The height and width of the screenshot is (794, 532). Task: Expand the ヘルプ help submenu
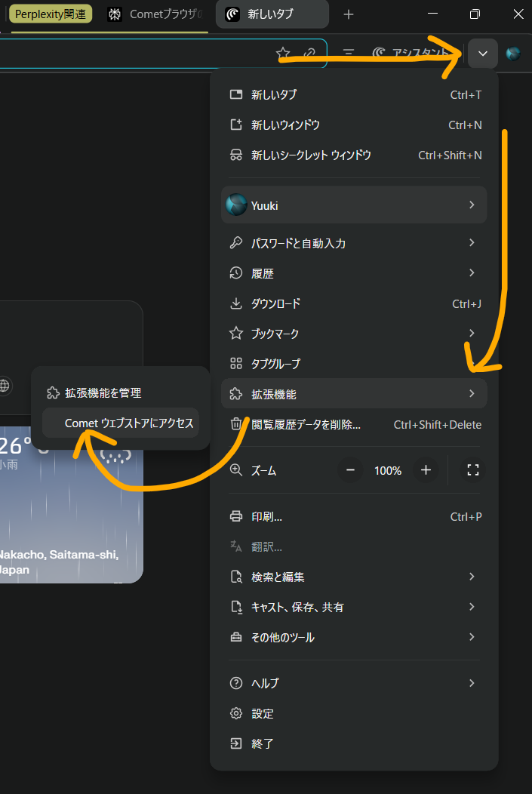point(354,683)
